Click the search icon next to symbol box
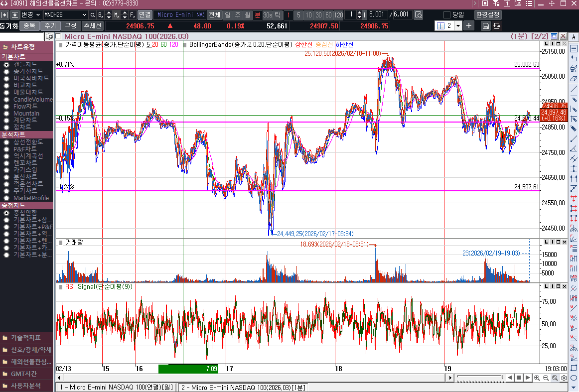This screenshot has height=392, width=579. coord(93,15)
